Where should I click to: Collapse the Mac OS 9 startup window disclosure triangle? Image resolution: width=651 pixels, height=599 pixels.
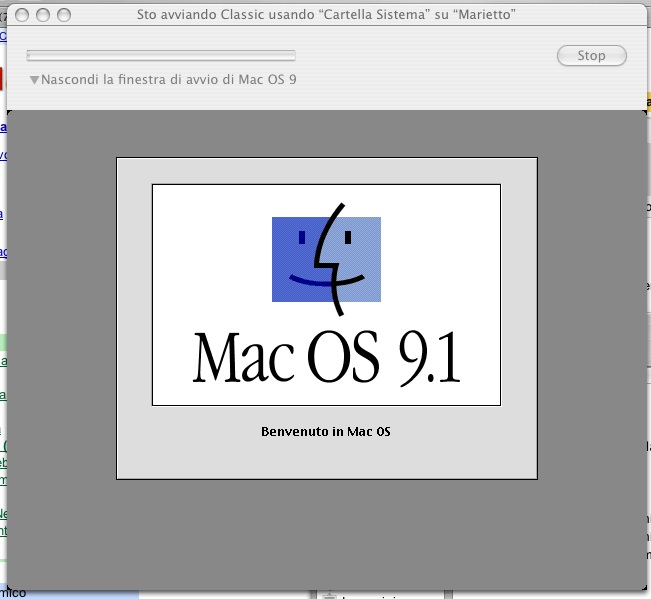[x=34, y=80]
